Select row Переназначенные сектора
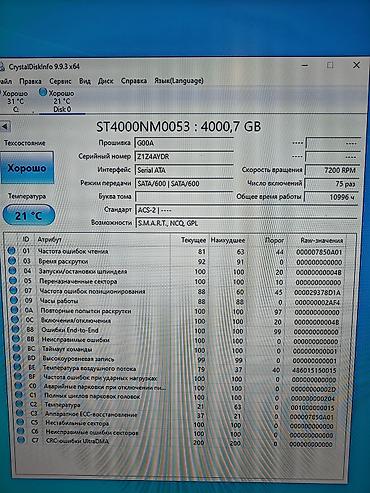The image size is (370, 493). 176,282
